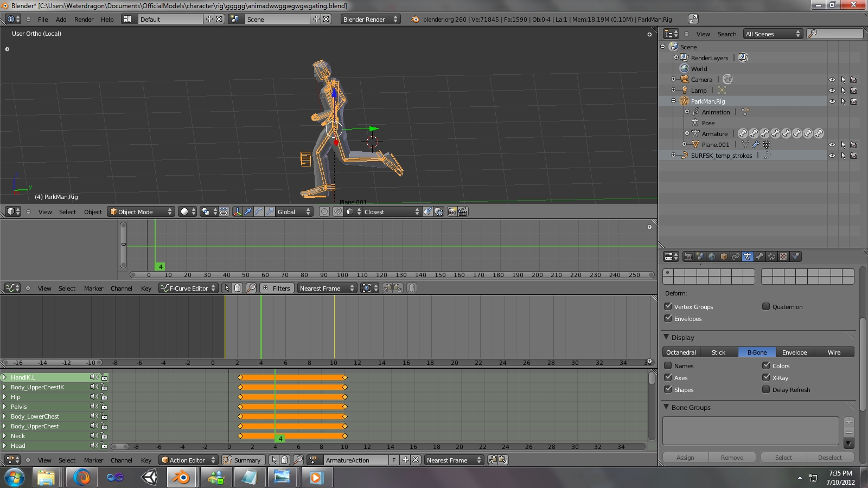
Task: Toggle the Action Editor Summary button
Action: (242, 460)
